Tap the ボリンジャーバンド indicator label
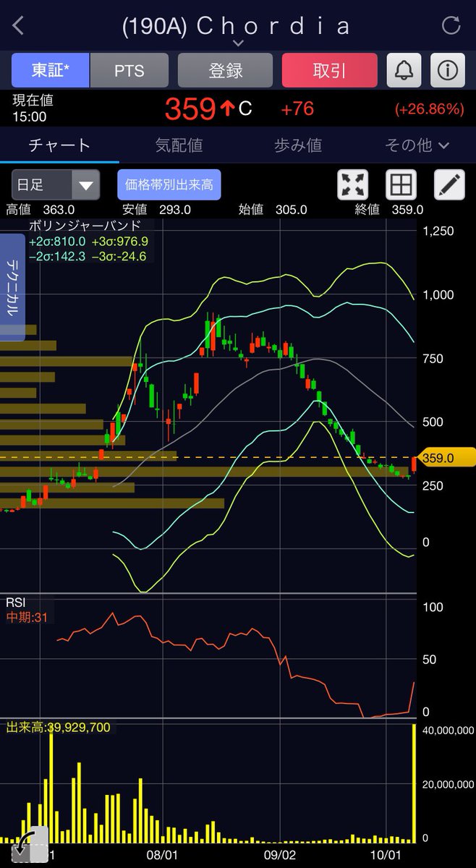 [x=85, y=225]
